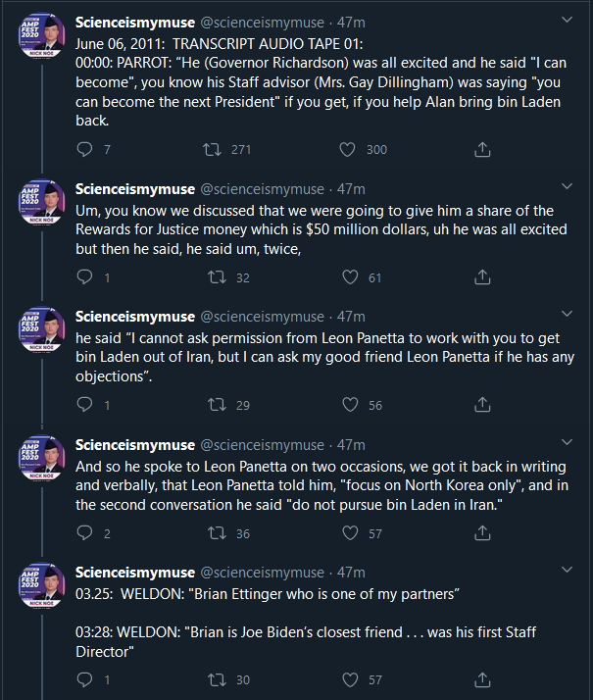Reply to the TRANSCRIPT AUDIO TAPE 01 tweet

tap(84, 149)
